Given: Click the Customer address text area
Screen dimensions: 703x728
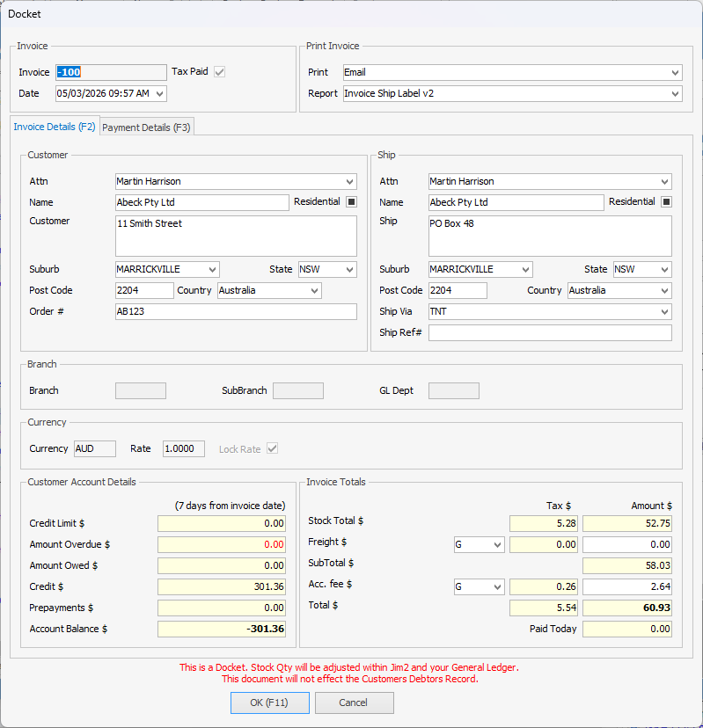Looking at the screenshot, I should click(236, 236).
